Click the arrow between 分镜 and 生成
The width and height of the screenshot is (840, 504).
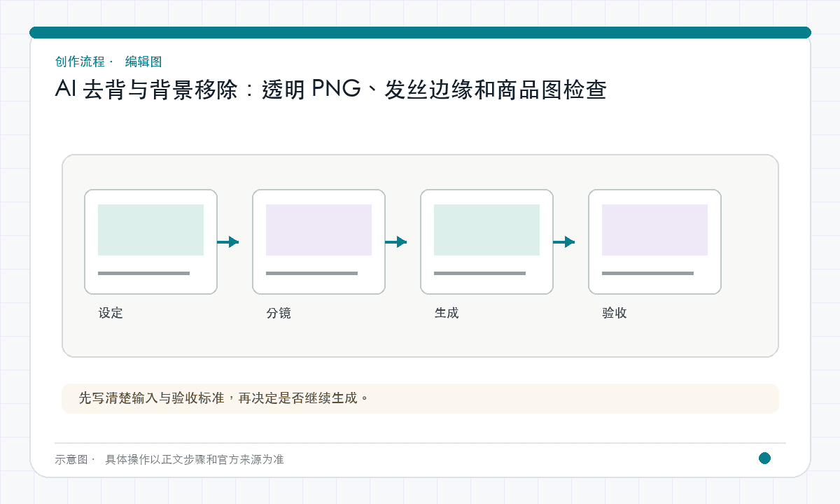pos(396,242)
